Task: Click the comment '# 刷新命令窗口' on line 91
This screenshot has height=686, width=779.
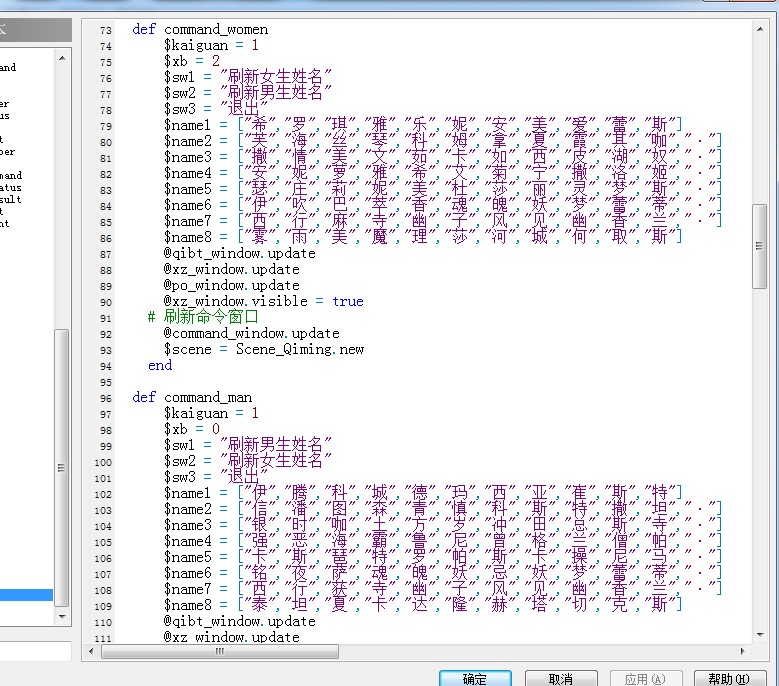Action: point(203,317)
